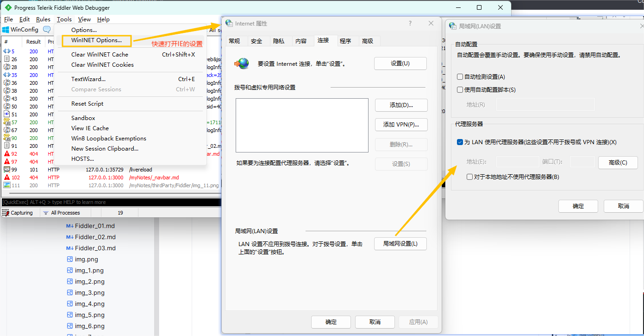
Task: Click the 局域网(LAN)设置 title bar icon
Action: (453, 26)
